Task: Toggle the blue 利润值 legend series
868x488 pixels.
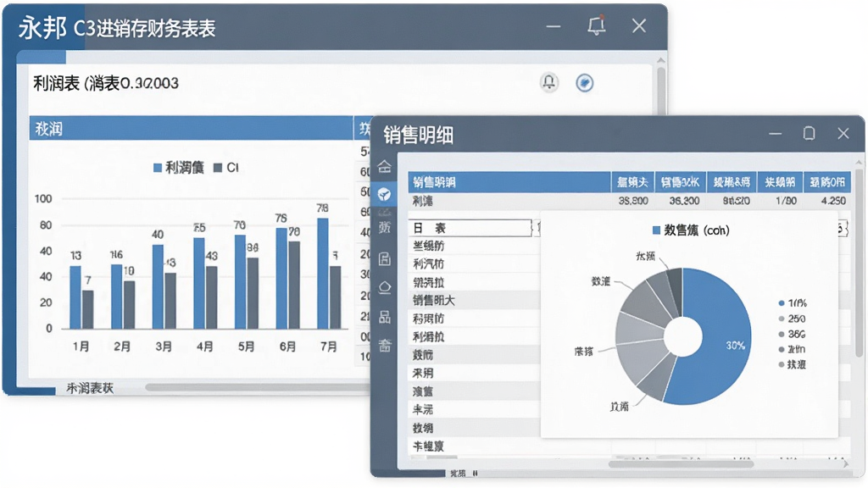Action: click(178, 168)
